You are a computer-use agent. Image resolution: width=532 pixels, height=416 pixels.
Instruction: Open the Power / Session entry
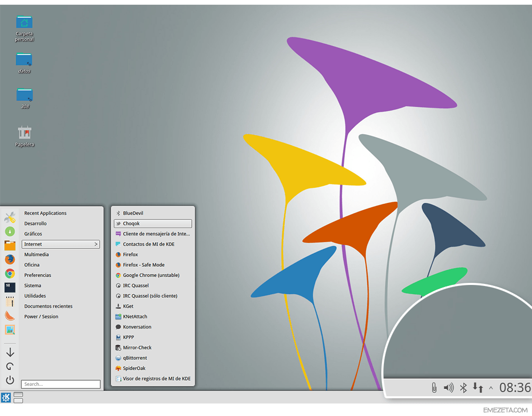click(x=61, y=317)
